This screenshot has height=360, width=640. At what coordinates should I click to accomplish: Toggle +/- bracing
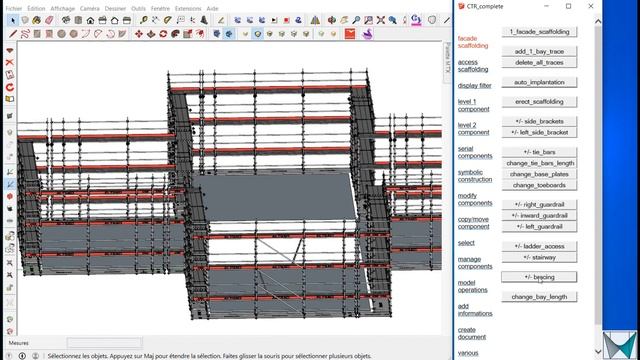[x=539, y=277]
